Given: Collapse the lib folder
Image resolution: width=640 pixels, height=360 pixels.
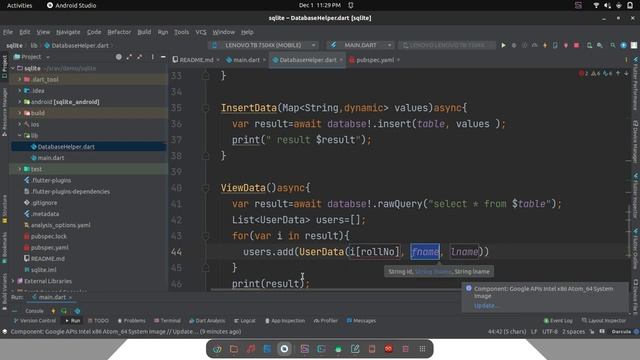Looking at the screenshot, I should click(19, 136).
